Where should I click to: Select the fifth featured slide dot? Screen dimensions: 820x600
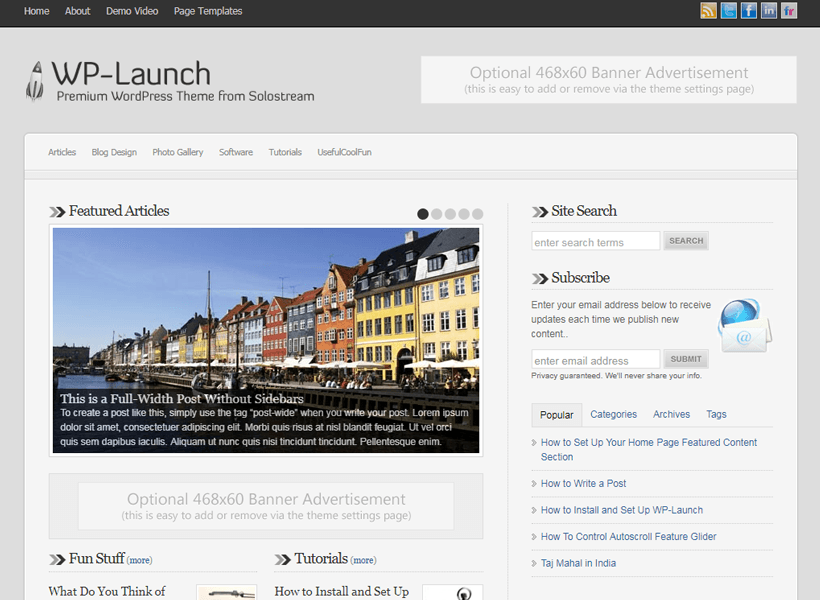pos(477,214)
